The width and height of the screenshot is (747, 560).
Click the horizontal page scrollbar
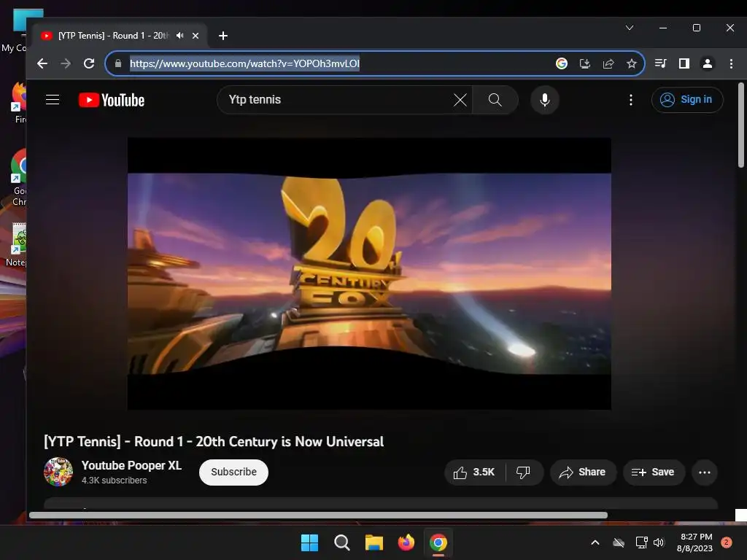(318, 515)
